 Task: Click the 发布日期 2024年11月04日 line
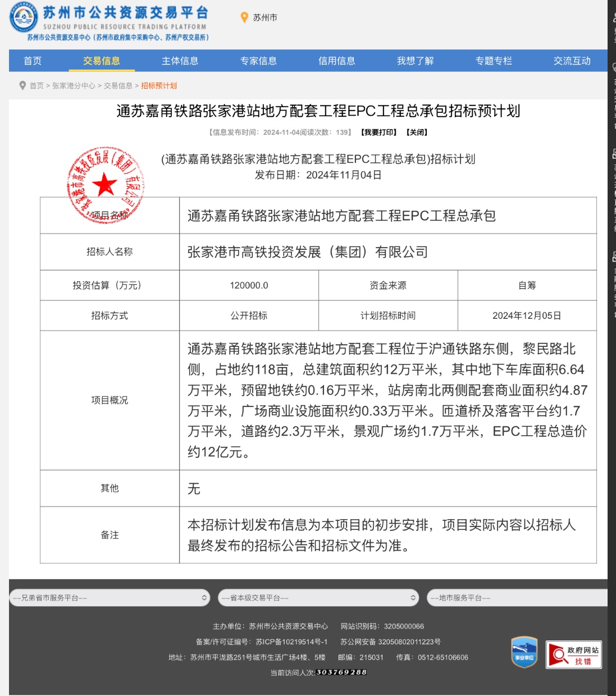pos(318,175)
